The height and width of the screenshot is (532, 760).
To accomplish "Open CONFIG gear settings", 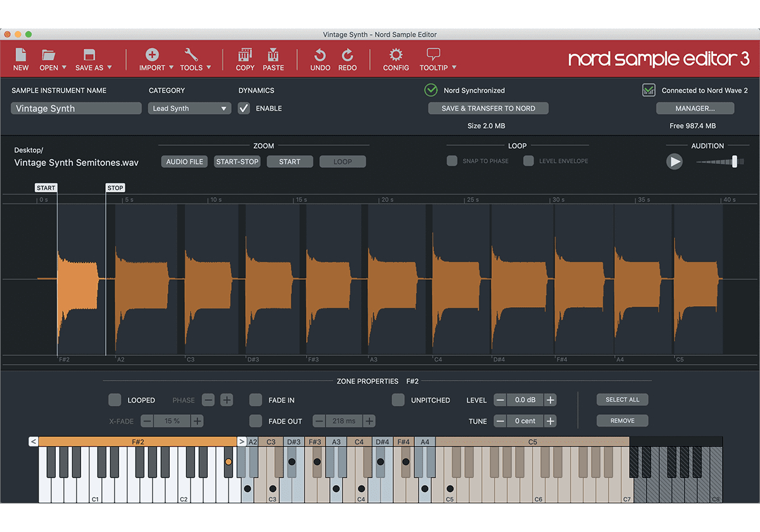I will coord(396,54).
